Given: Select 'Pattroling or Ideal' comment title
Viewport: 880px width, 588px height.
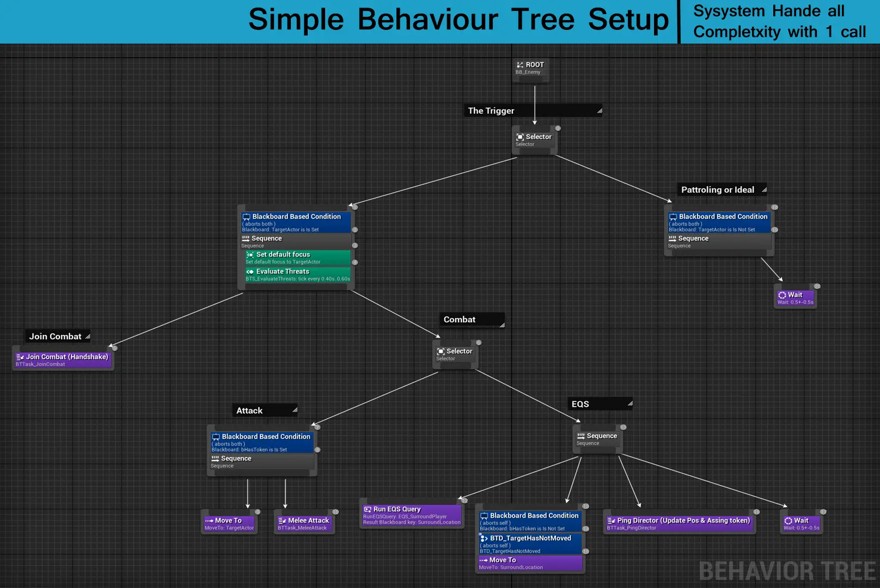Looking at the screenshot, I should pos(718,190).
